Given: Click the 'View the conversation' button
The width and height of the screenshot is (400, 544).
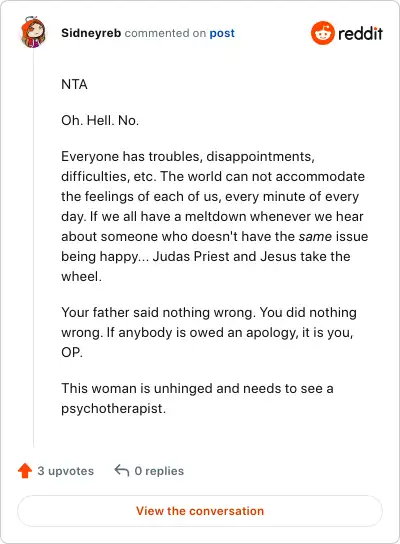Looking at the screenshot, I should click(200, 511).
